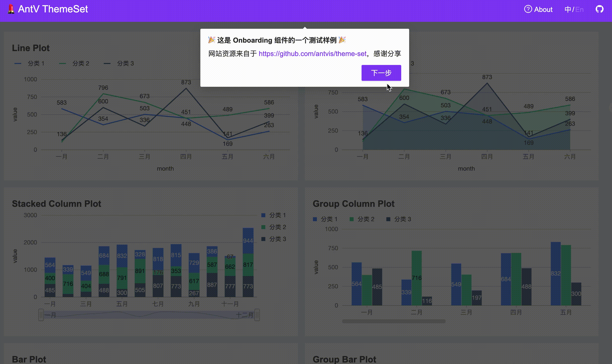612x364 pixels.
Task: Click the lipstick logo icon
Action: pos(11,9)
